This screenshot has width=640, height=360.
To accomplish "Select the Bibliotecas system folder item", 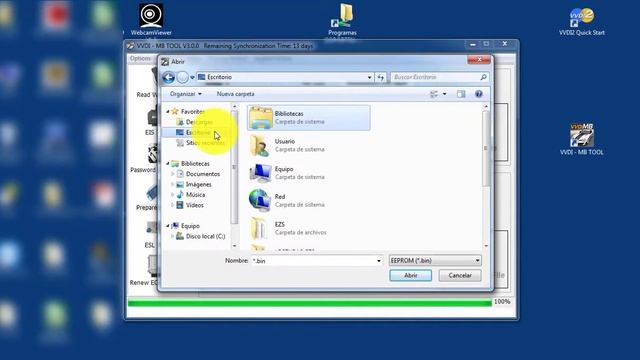I will [309, 118].
